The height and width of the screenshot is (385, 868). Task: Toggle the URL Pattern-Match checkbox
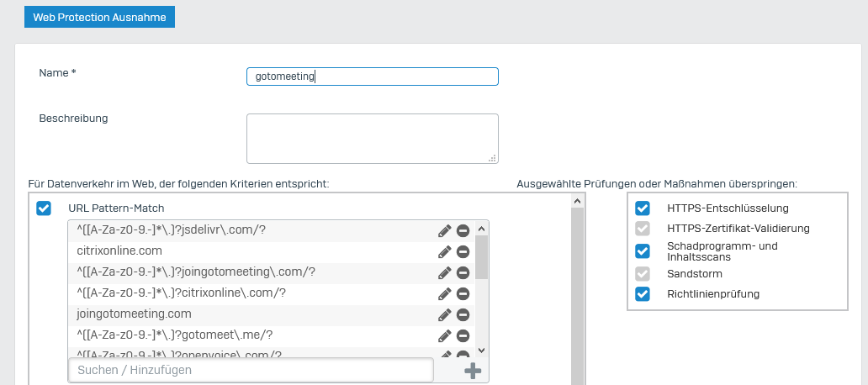click(x=43, y=208)
